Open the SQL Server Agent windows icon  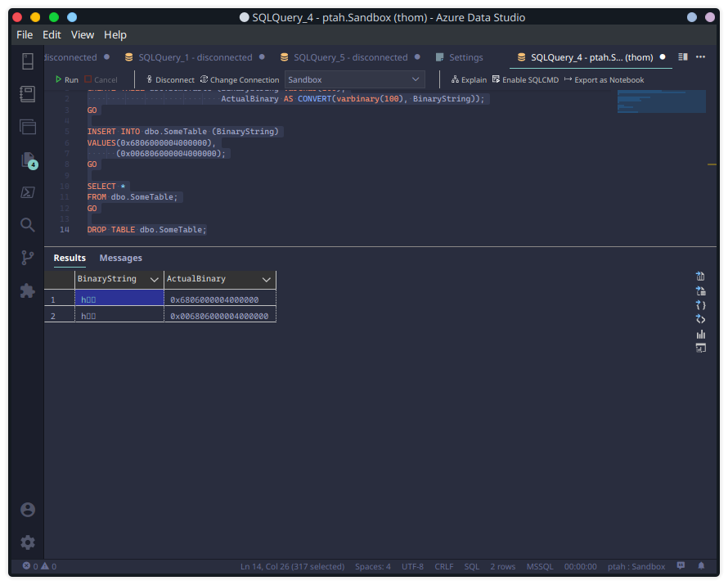pos(27,127)
